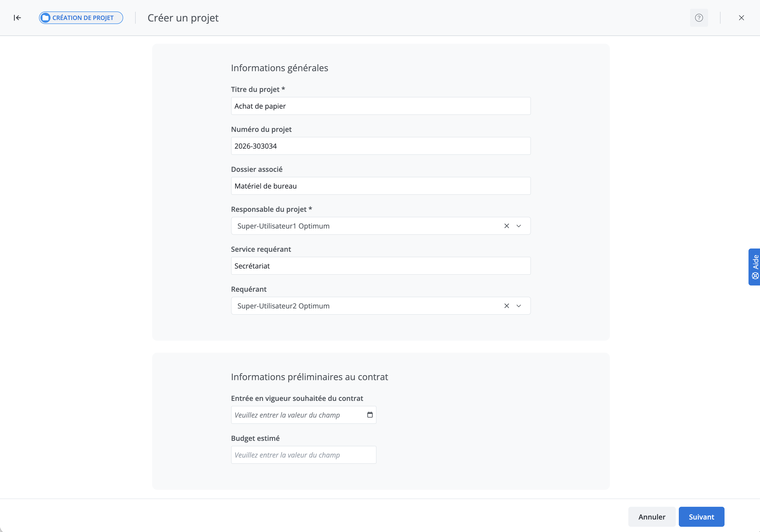760x532 pixels.
Task: Click the Entrée en vigueur date field
Action: [304, 415]
